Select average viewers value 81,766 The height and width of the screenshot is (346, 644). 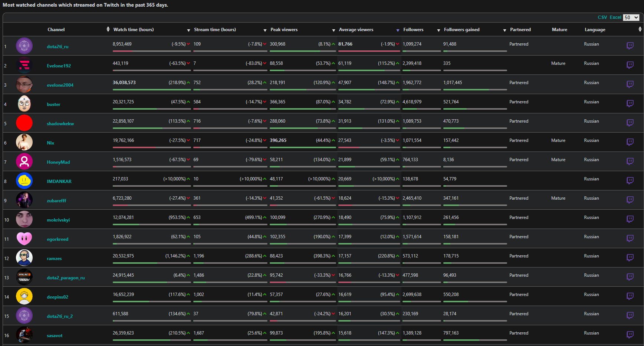(x=345, y=44)
